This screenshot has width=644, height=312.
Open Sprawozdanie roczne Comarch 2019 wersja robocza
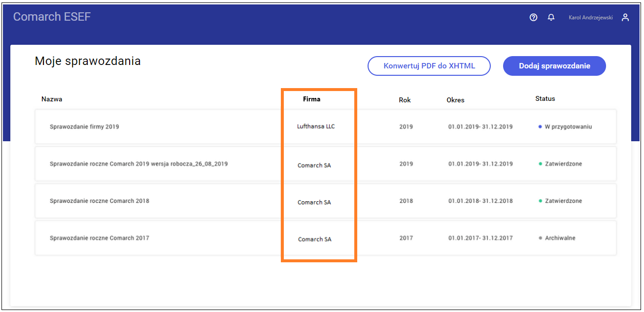pyautogui.click(x=325, y=164)
